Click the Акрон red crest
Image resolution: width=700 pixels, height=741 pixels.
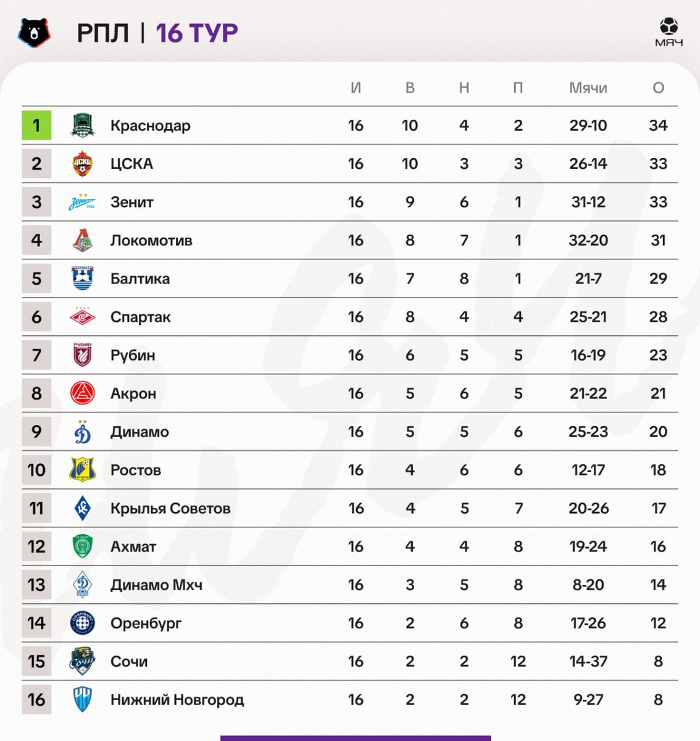pos(82,393)
